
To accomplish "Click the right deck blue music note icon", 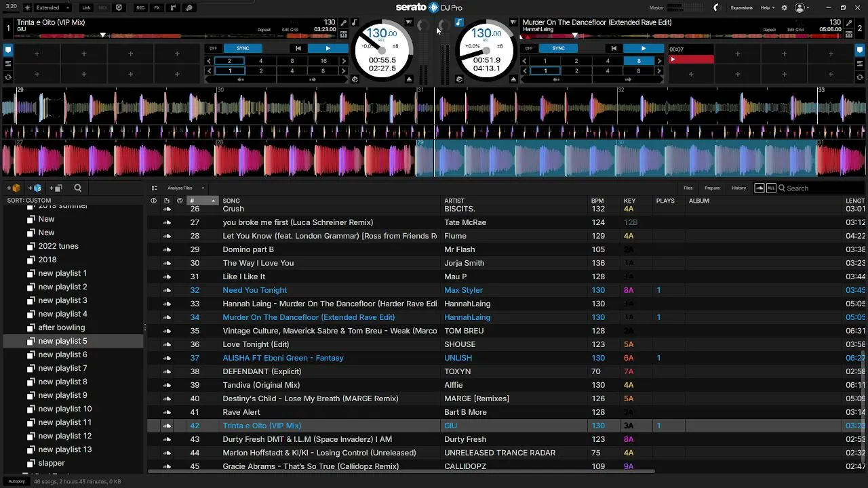I will (x=459, y=22).
